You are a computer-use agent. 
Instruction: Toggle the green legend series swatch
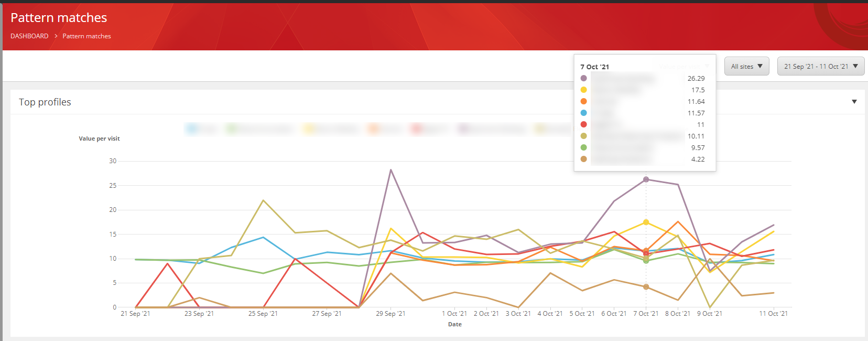[x=232, y=129]
